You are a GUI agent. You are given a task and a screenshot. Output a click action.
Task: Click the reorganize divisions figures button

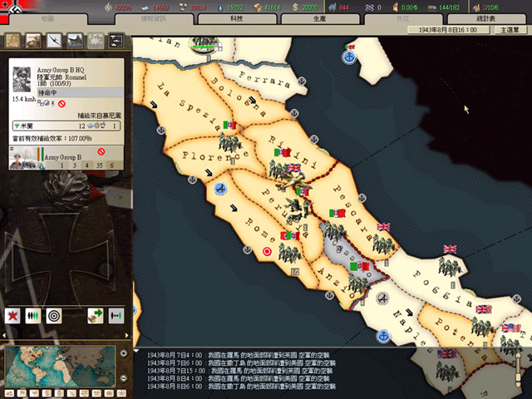point(33,316)
